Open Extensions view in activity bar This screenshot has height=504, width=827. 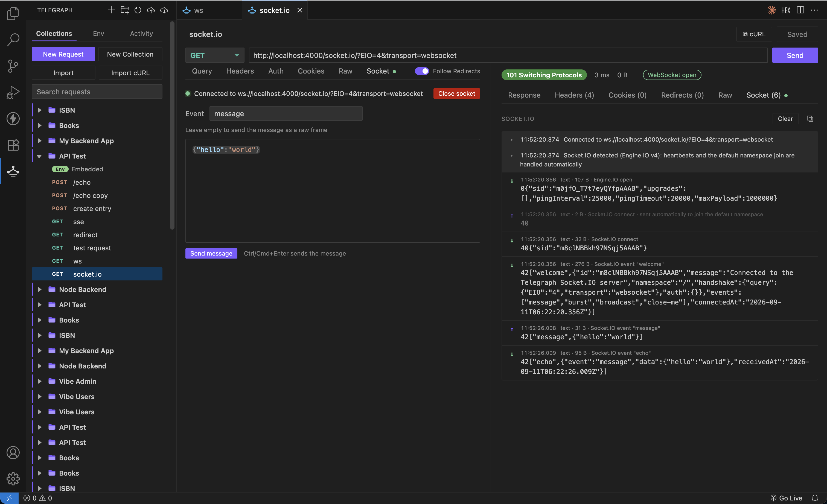pyautogui.click(x=13, y=145)
